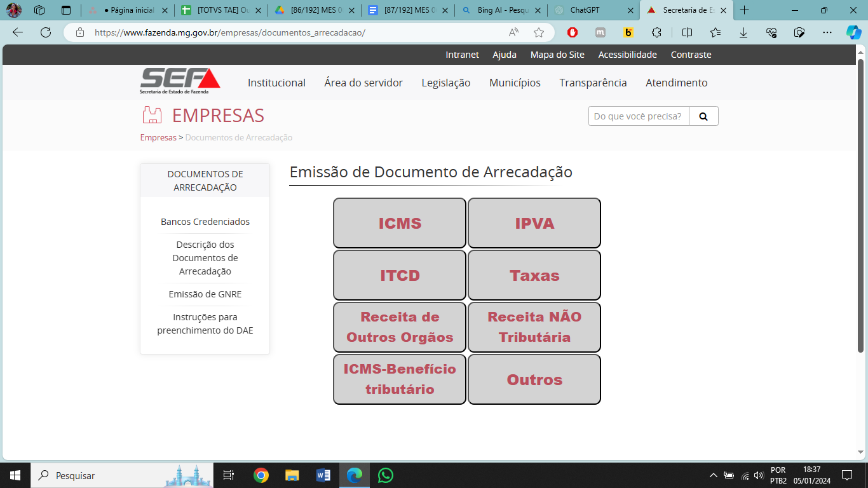Viewport: 868px width, 488px height.
Task: Click the ICMS button
Action: tap(400, 223)
